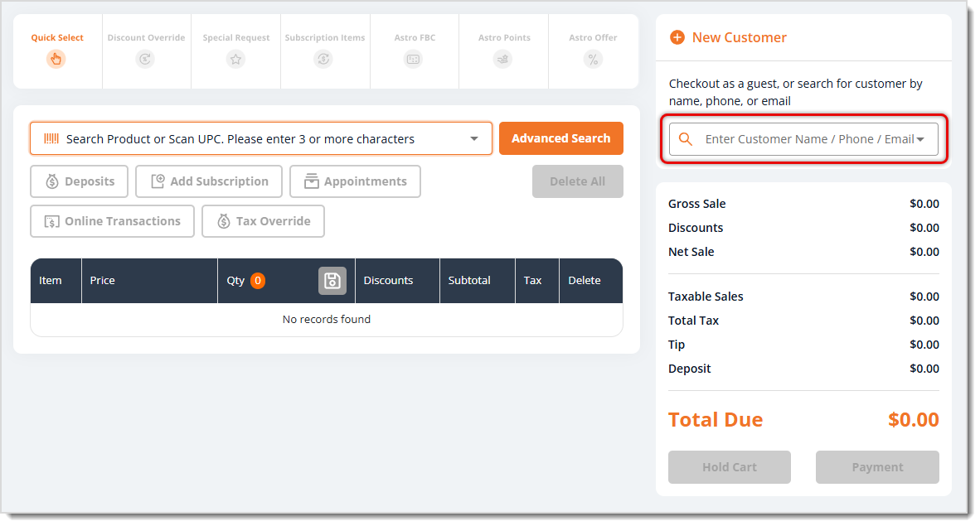This screenshot has width=980, height=526.
Task: Click the barcode scan icon
Action: [x=51, y=138]
